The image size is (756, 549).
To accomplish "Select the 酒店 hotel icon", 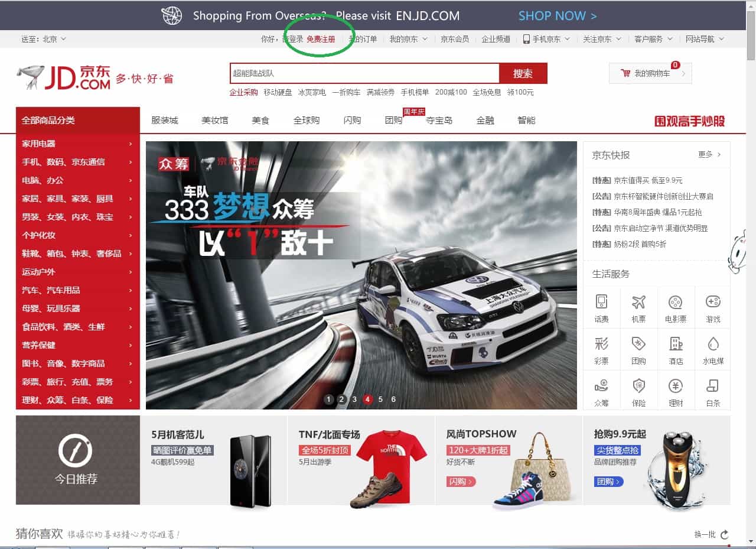I will [x=676, y=344].
